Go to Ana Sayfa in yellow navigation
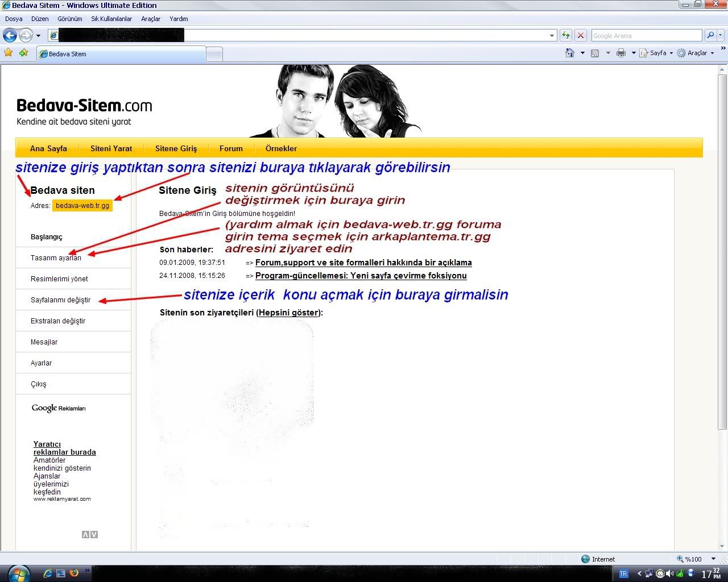 coord(48,148)
